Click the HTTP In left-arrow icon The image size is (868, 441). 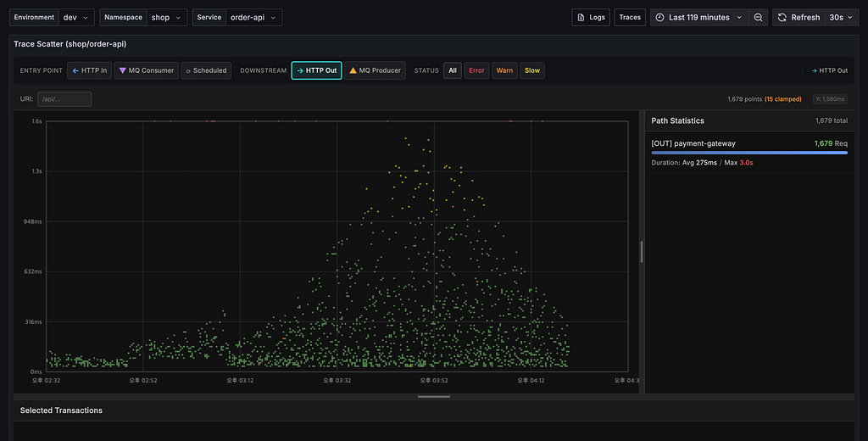tap(75, 70)
